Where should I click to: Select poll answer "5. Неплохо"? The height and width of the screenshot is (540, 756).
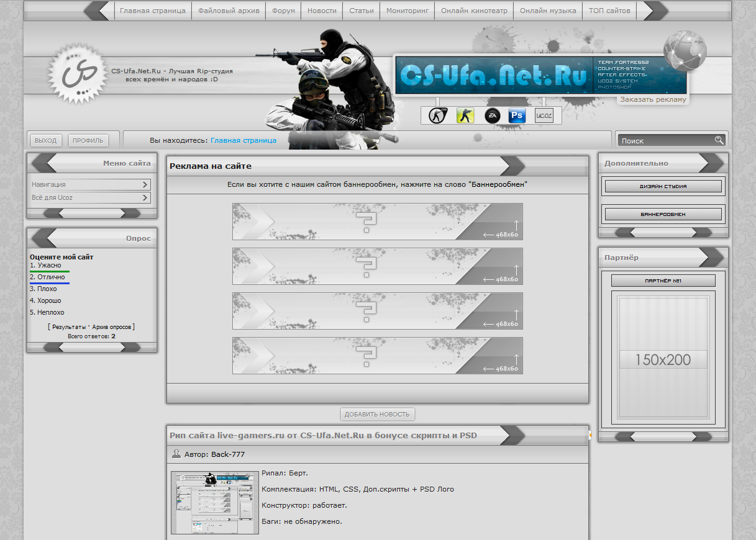pos(47,312)
